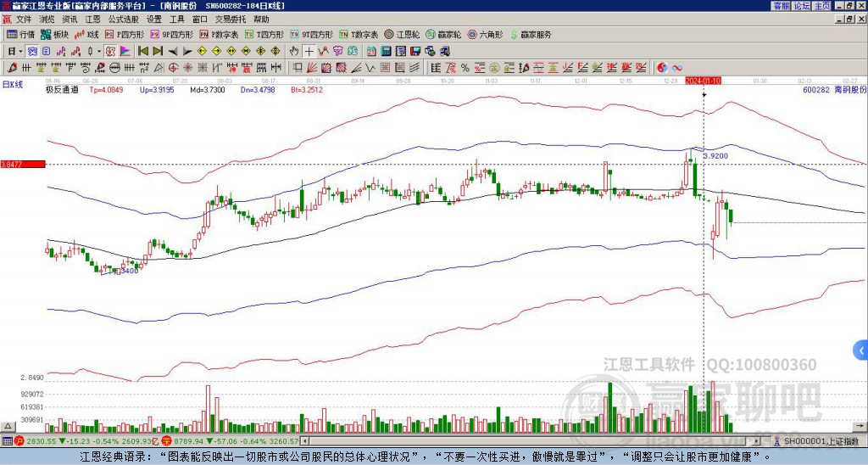Click the up-triangle button beside volume panel
Image resolution: width=868 pixels, height=465 pixels.
click(x=8, y=426)
